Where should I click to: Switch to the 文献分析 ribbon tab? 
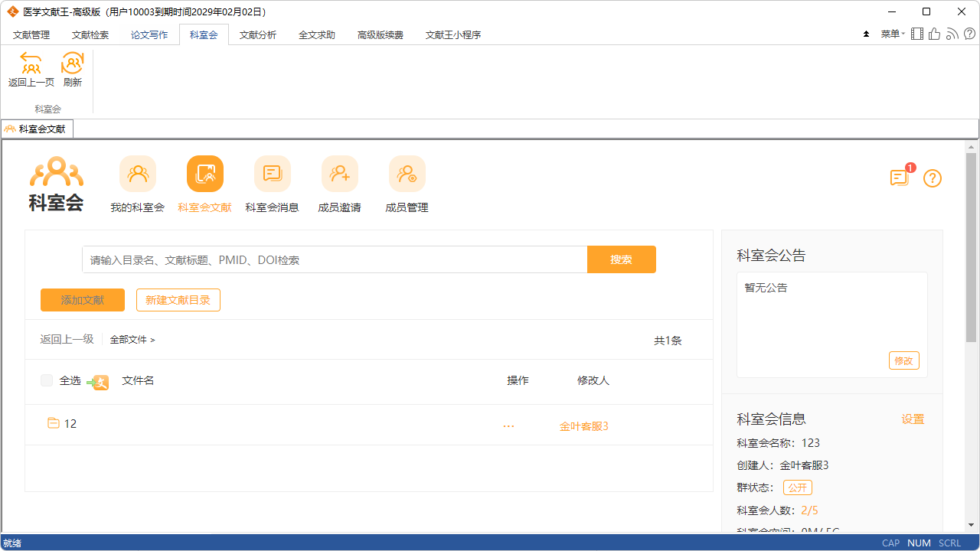point(258,34)
